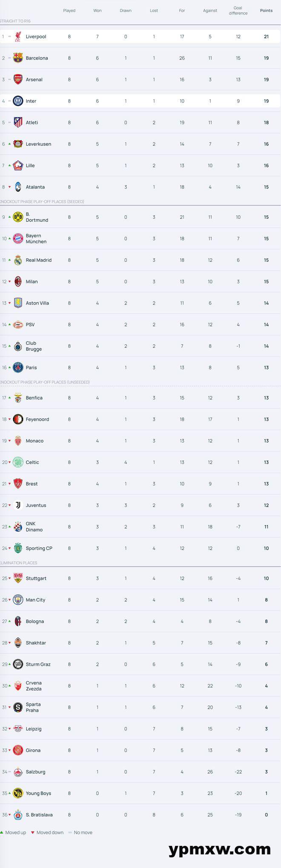Viewport: 281px width, 868px height.
Task: Click the Man City crest
Action: [18, 600]
